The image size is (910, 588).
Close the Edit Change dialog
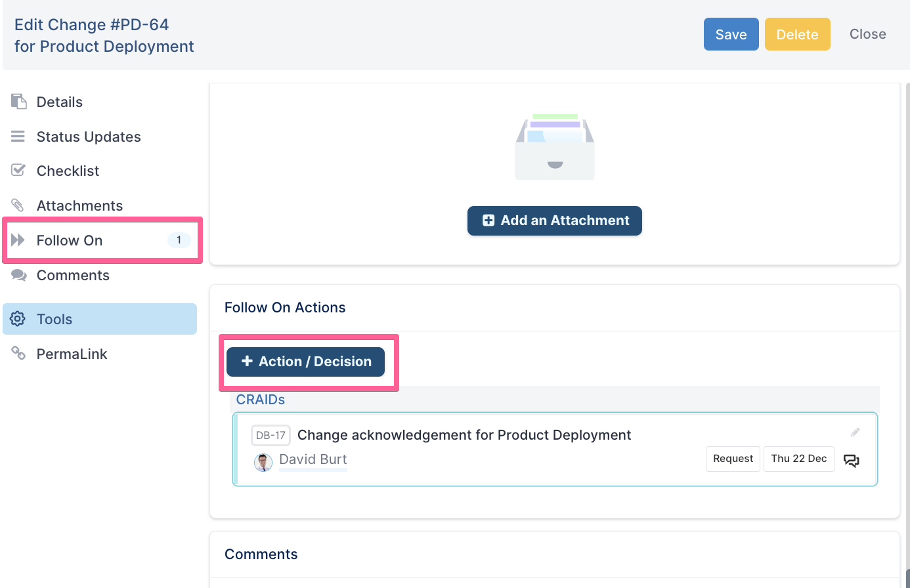[867, 34]
